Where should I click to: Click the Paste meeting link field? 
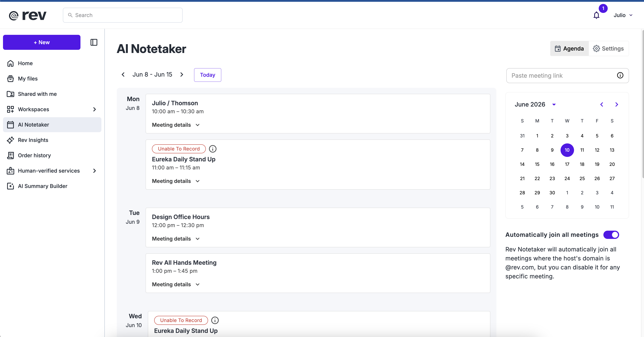click(567, 76)
